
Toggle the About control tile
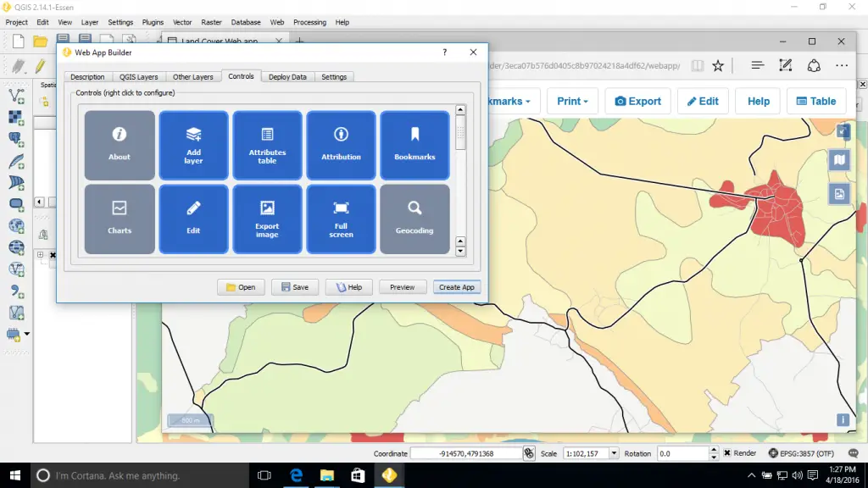(x=119, y=145)
